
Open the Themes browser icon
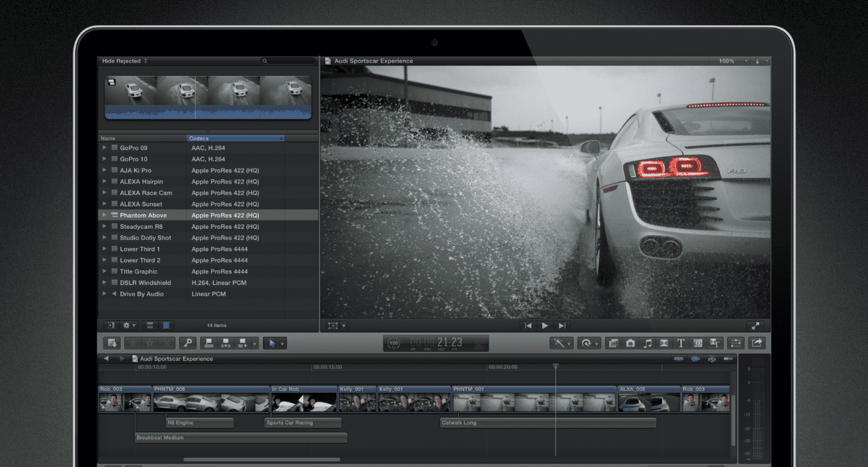point(715,343)
